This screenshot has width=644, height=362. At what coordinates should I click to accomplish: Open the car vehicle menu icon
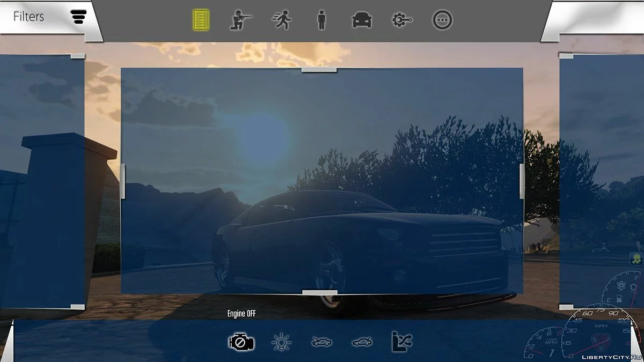[x=362, y=20]
